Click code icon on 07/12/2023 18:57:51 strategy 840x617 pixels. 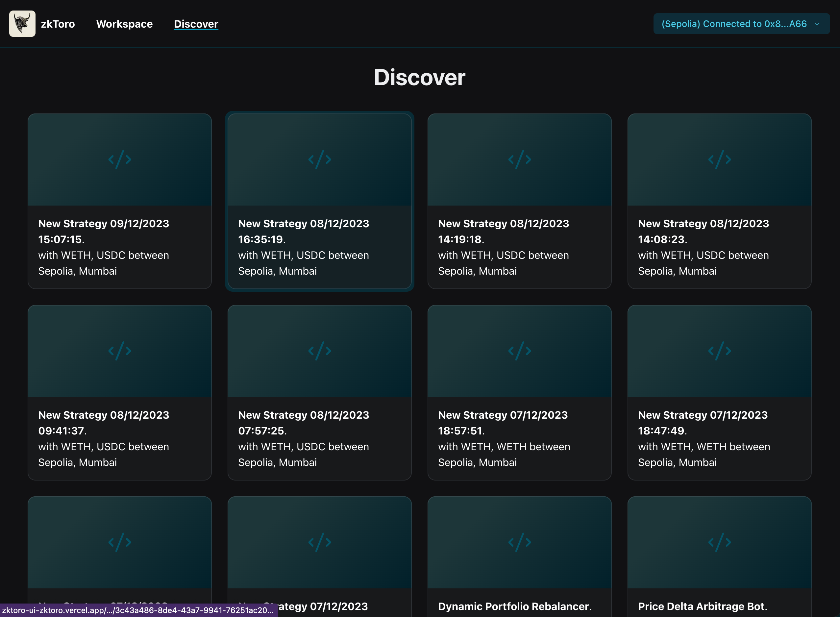point(519,351)
